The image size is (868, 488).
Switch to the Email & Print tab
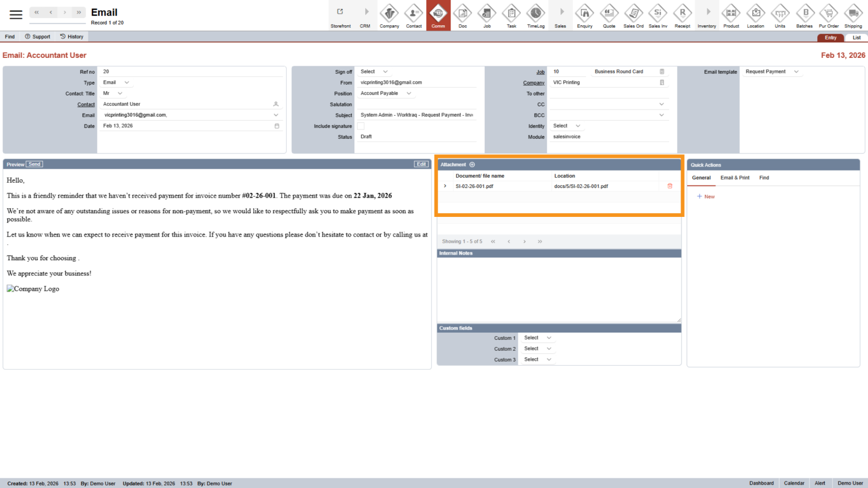coord(735,178)
